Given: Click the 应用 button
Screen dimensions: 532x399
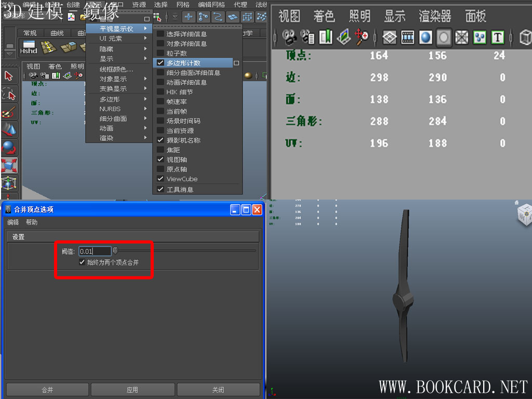Looking at the screenshot, I should pyautogui.click(x=132, y=390).
